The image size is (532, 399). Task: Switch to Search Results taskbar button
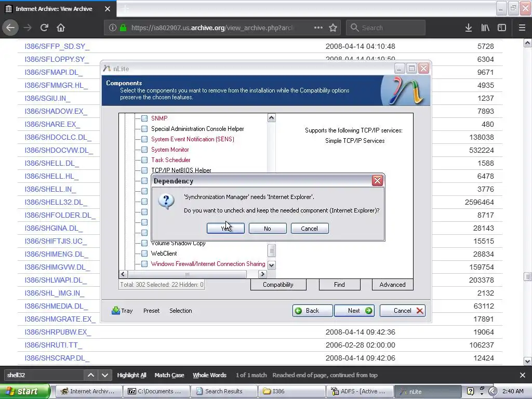[x=224, y=391]
